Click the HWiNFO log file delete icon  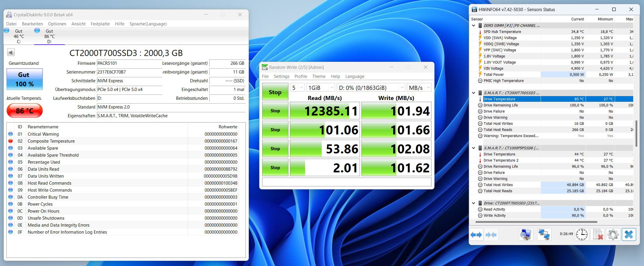[597, 235]
